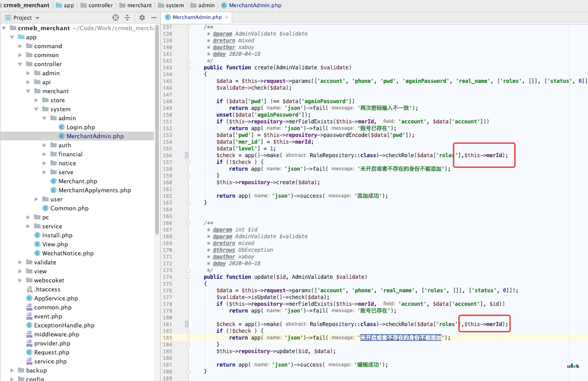Viewport: 588px width, 381px height.
Task: Click the event.php file icon
Action: 30,316
